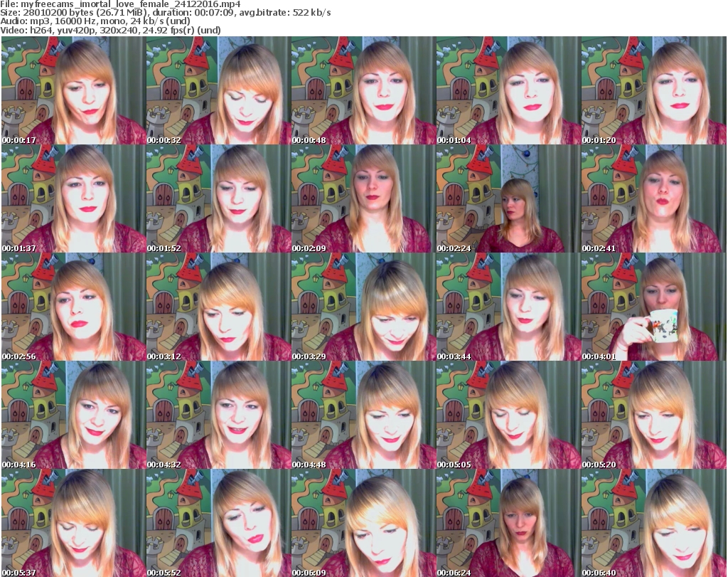Choose the thumbnail frame stamped 00:06:24

coord(508,523)
